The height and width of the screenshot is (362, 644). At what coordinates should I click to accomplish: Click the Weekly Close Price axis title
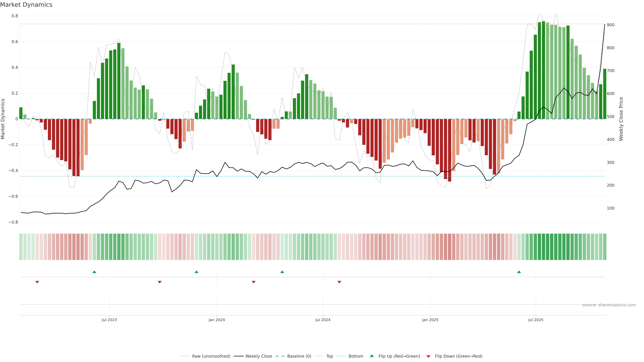[x=621, y=119]
